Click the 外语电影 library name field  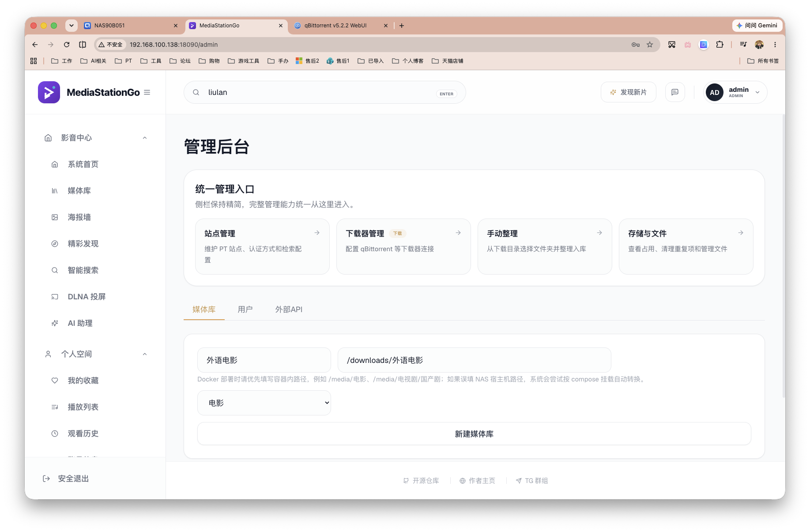coord(264,360)
